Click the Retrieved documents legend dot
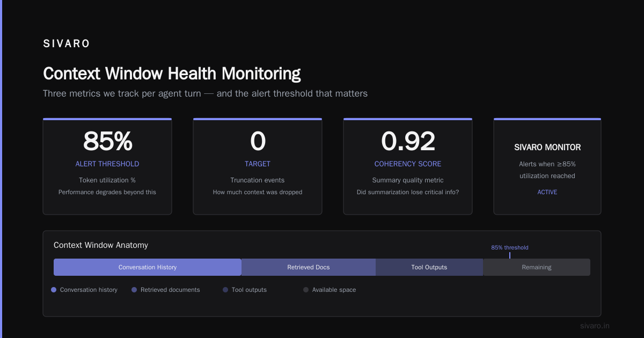This screenshot has width=644, height=338. click(x=134, y=290)
